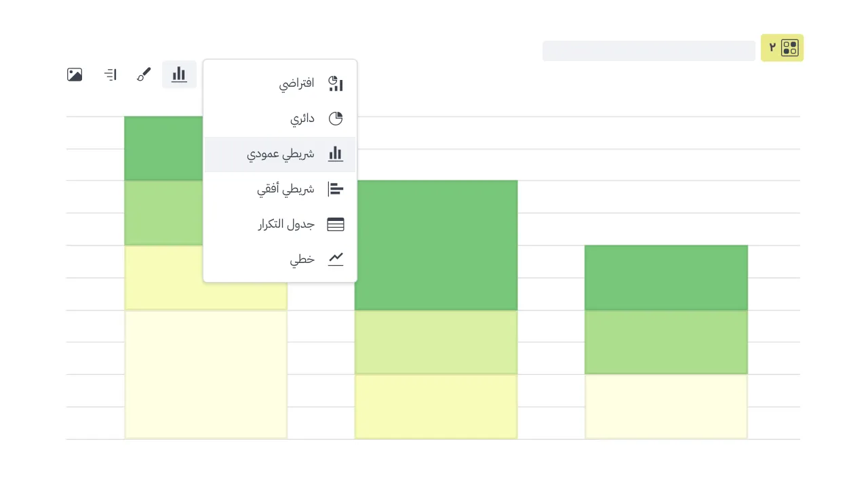Click the paintbrush color style icon
The image size is (868, 488).
click(x=144, y=75)
